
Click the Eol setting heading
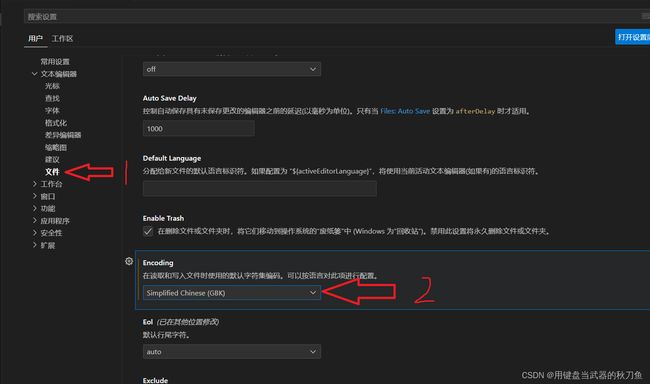click(x=148, y=322)
